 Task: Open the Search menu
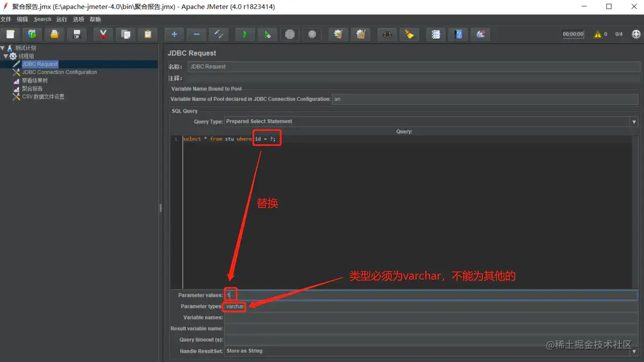pyautogui.click(x=42, y=19)
